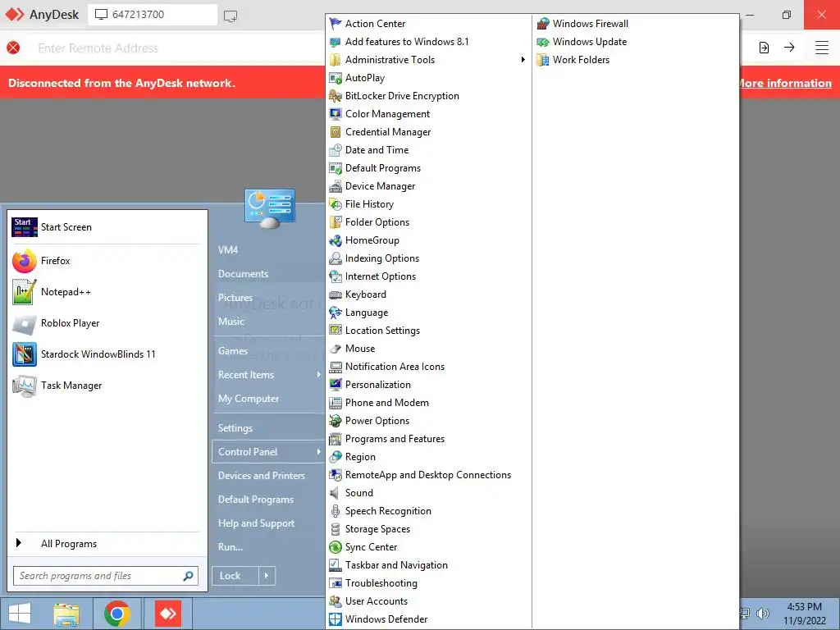The width and height of the screenshot is (840, 630).
Task: Expand Control Panel submenu arrow
Action: (319, 452)
